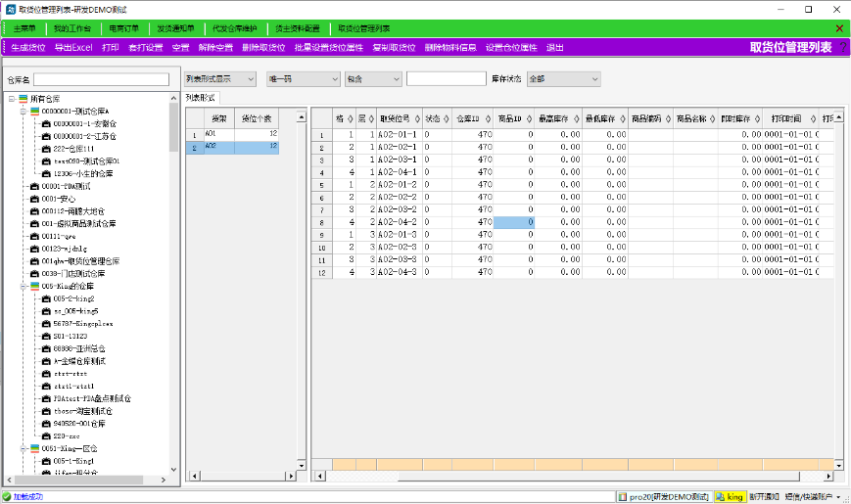Click the 所有仓库 root warehouse icon
This screenshot has height=504, width=851.
coord(23,99)
